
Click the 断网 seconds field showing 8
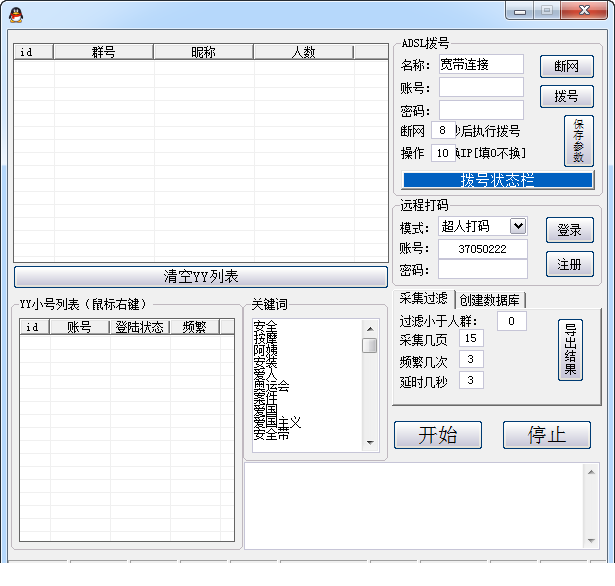tap(442, 130)
